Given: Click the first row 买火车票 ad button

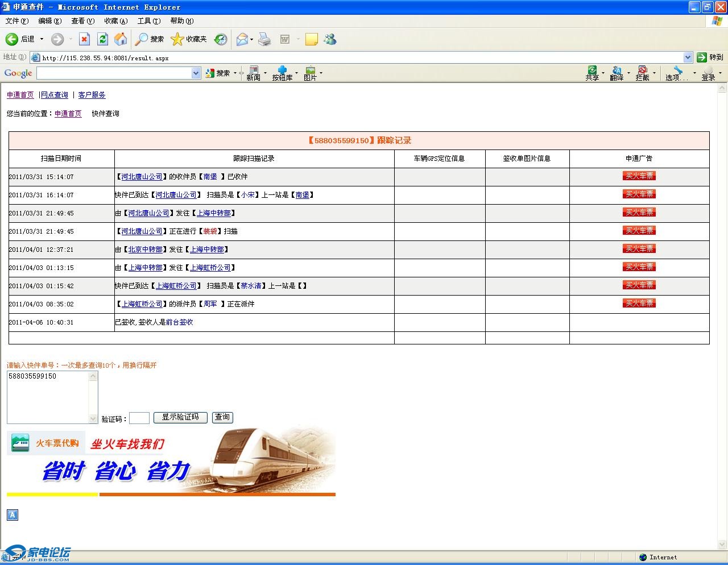Looking at the screenshot, I should coord(639,176).
